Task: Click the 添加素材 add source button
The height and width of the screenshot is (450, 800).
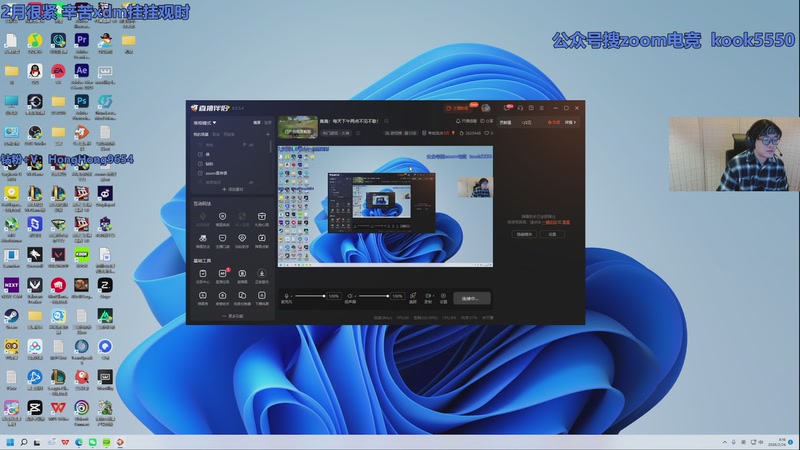Action: tap(231, 188)
